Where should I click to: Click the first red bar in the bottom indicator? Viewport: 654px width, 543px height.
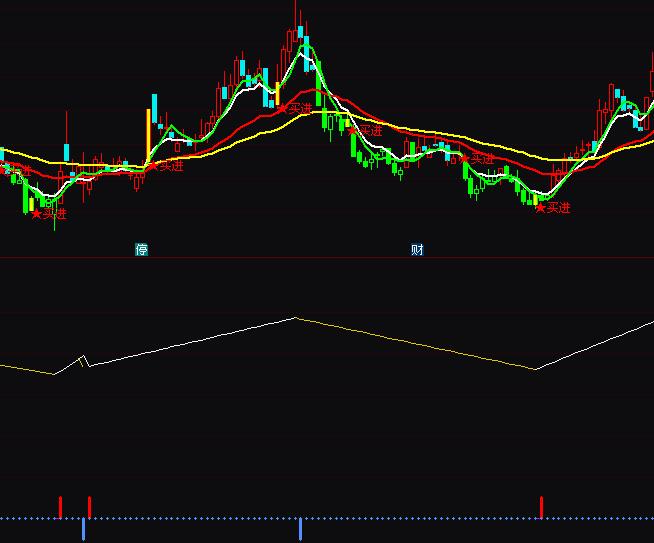click(60, 506)
